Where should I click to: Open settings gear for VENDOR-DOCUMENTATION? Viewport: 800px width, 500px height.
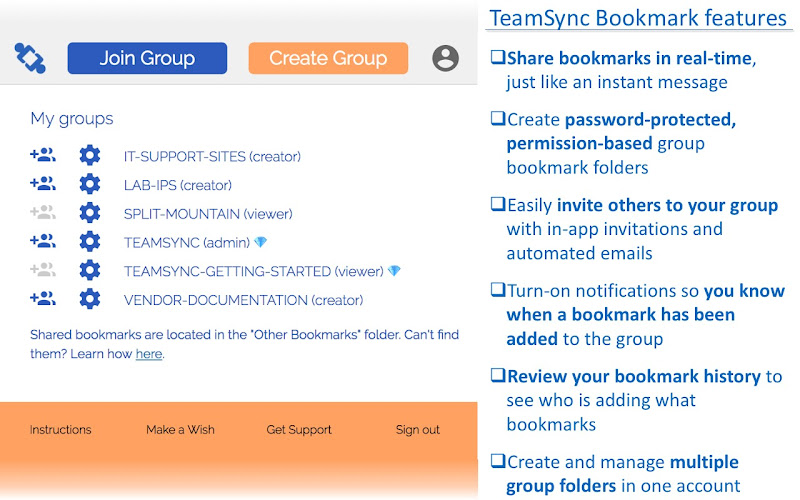tap(90, 298)
